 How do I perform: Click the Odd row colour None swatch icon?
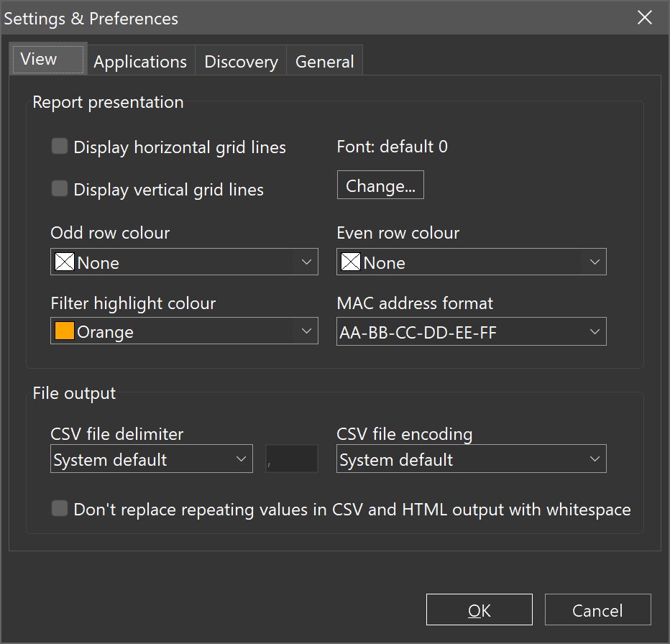[x=65, y=262]
